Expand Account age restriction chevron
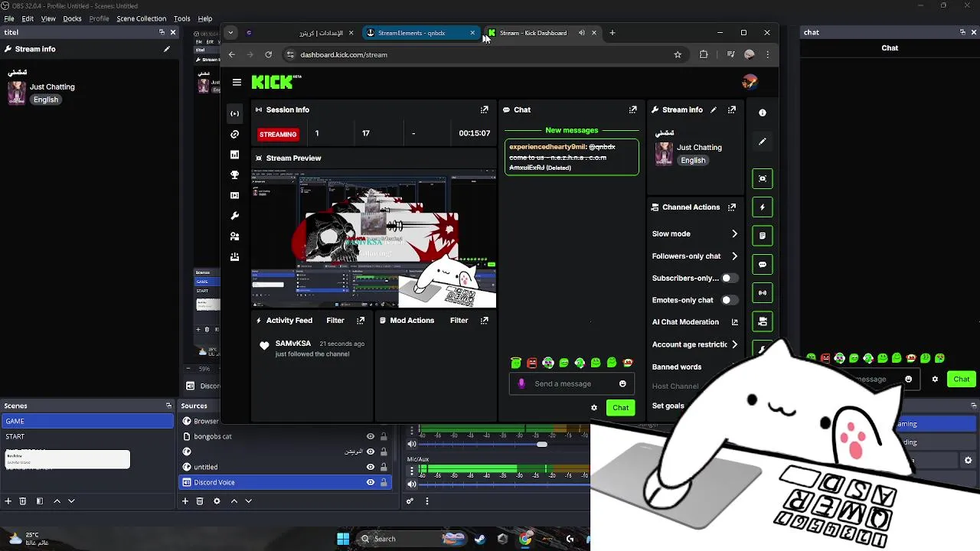This screenshot has width=980, height=551. 735,344
